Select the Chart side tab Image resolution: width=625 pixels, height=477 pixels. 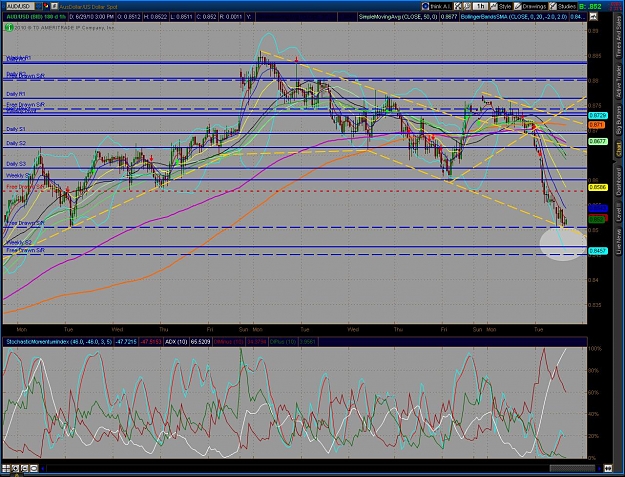point(619,149)
